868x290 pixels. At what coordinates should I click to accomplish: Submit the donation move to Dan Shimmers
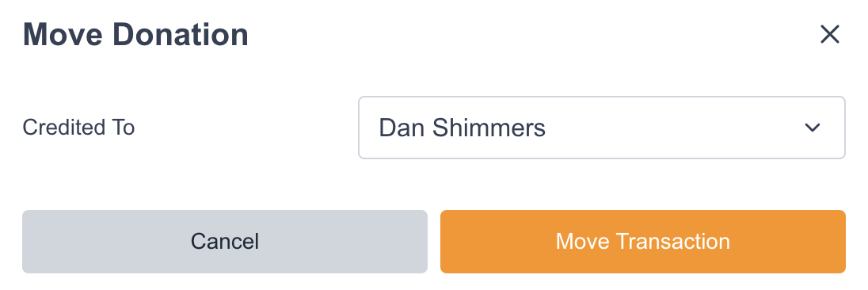[x=643, y=242]
